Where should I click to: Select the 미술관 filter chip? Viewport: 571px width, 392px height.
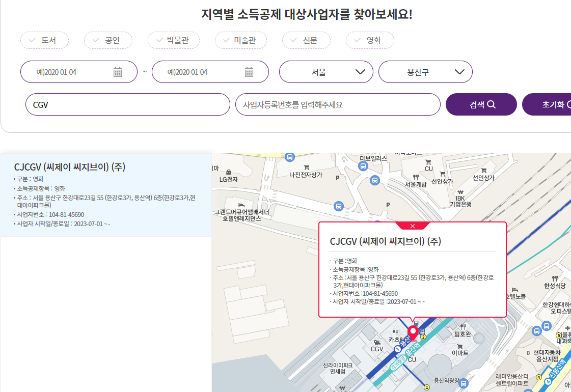pyautogui.click(x=241, y=40)
